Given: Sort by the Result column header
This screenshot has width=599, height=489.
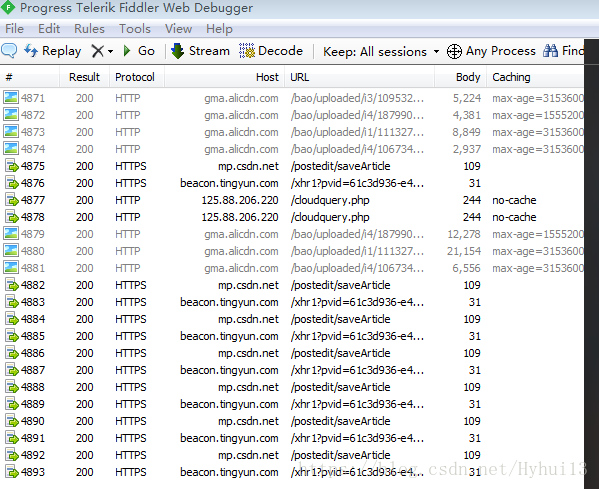Looking at the screenshot, I should pos(84,77).
